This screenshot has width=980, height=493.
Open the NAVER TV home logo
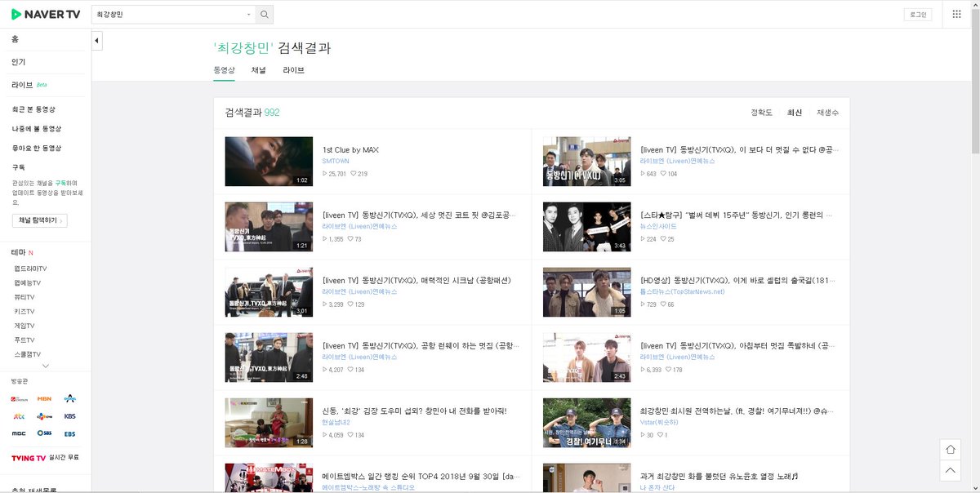click(x=44, y=15)
